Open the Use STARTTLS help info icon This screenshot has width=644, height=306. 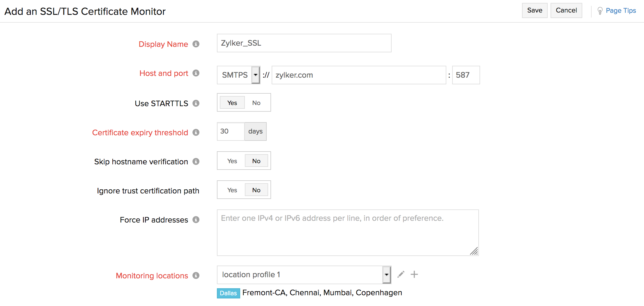pos(196,103)
